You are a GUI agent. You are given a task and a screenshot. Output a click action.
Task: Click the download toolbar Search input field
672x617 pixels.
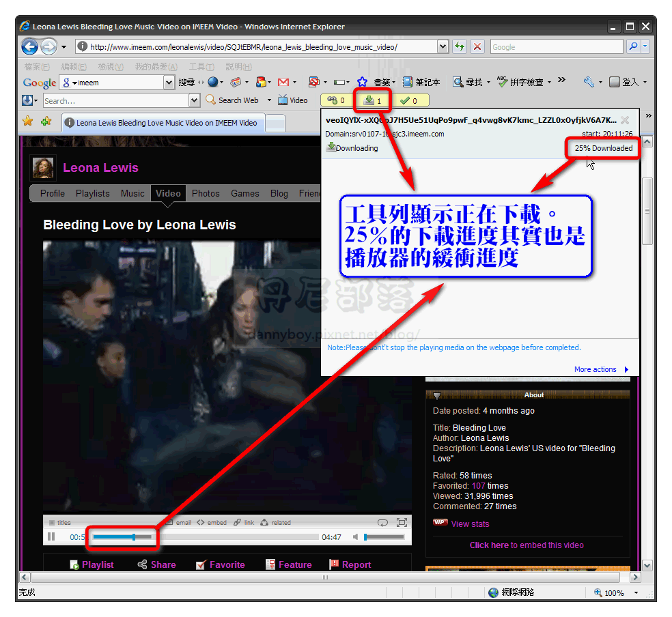[115, 100]
